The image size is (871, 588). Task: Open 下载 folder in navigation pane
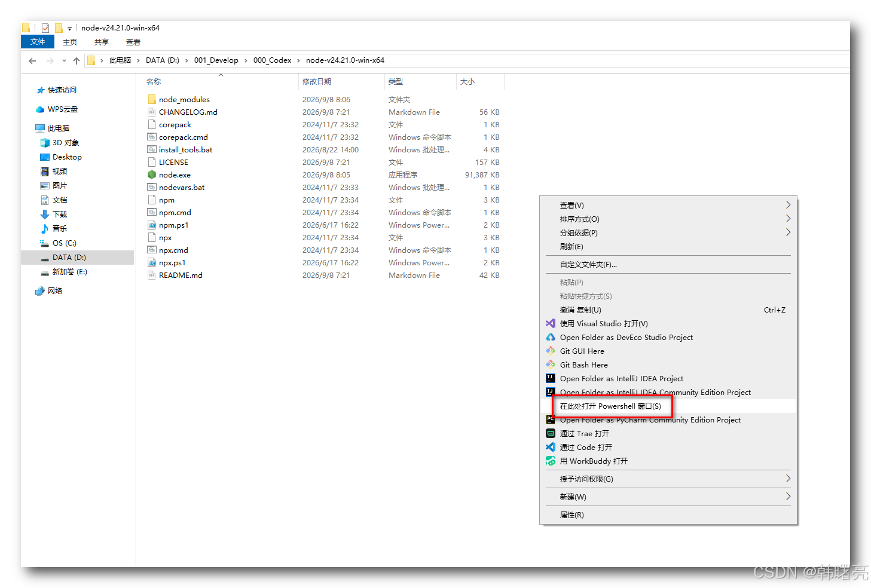pos(60,215)
